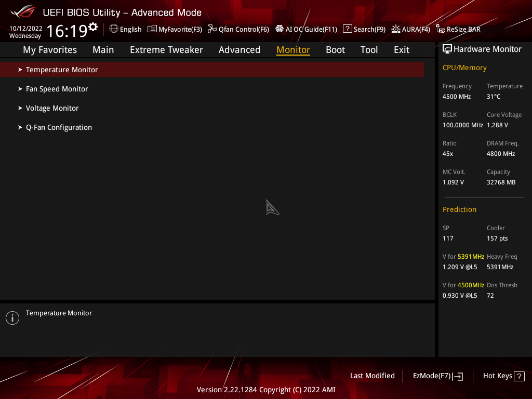Click SP value 117

448,238
